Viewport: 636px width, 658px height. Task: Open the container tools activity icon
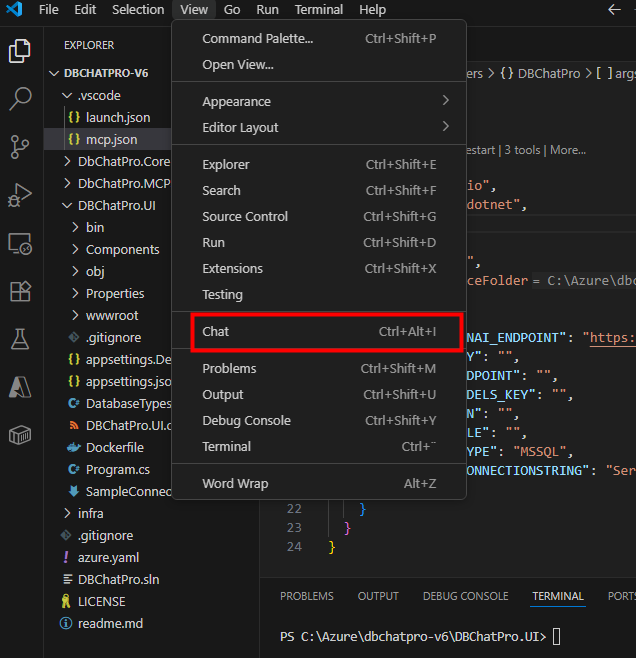tap(20, 435)
